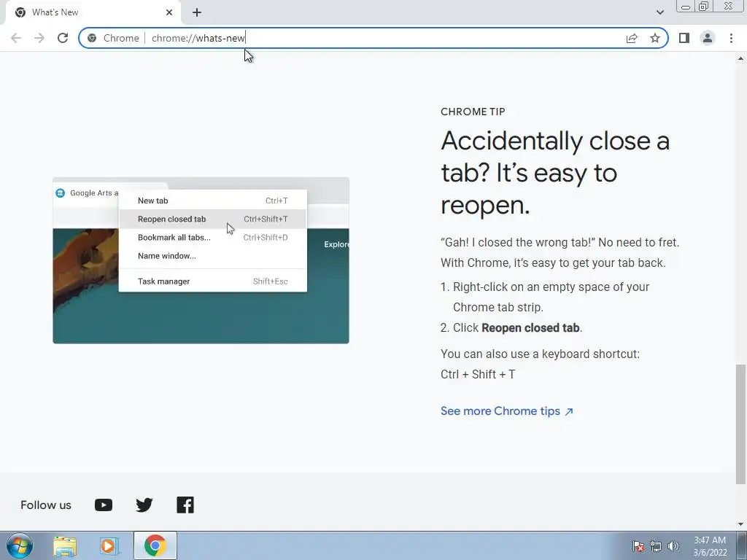Click the 'Follow us' label

click(46, 505)
